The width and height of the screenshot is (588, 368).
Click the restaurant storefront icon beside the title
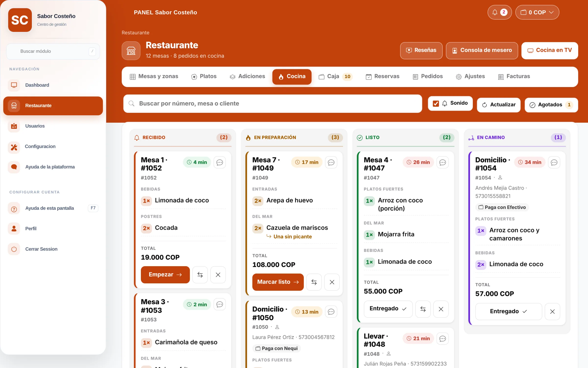point(131,51)
